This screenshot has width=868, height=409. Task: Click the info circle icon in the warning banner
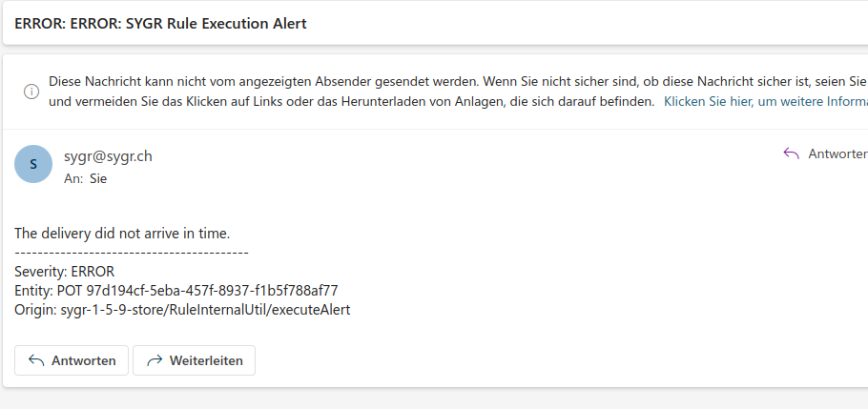pos(31,92)
